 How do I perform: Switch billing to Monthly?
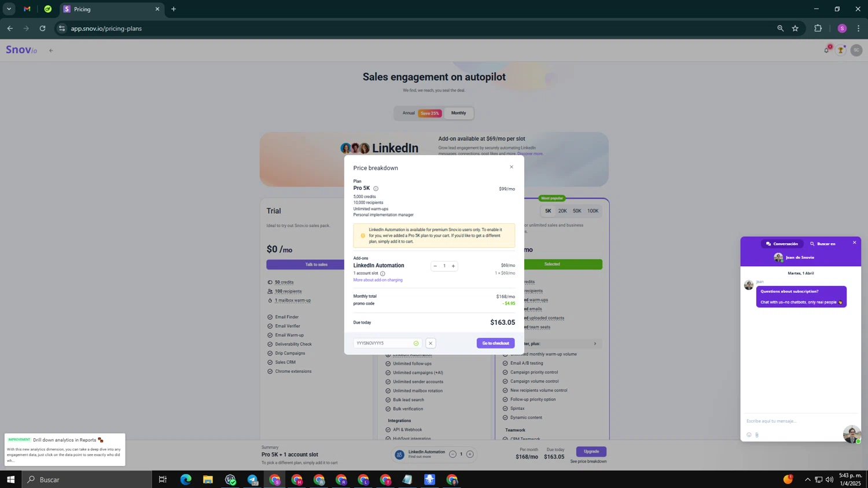pos(459,113)
